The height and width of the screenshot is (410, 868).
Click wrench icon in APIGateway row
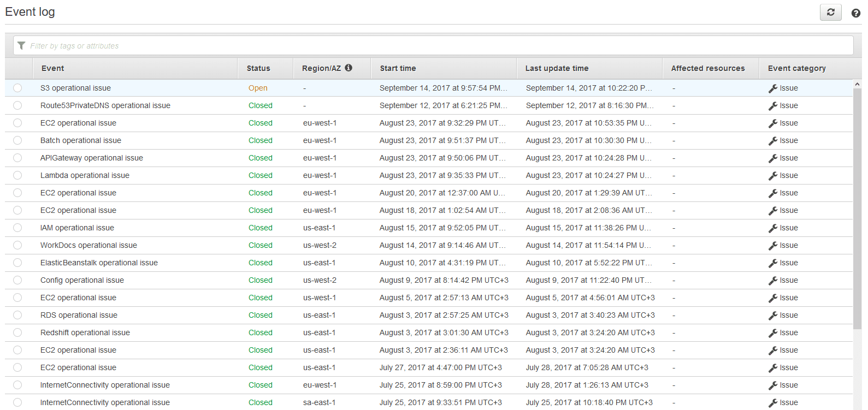tap(773, 158)
